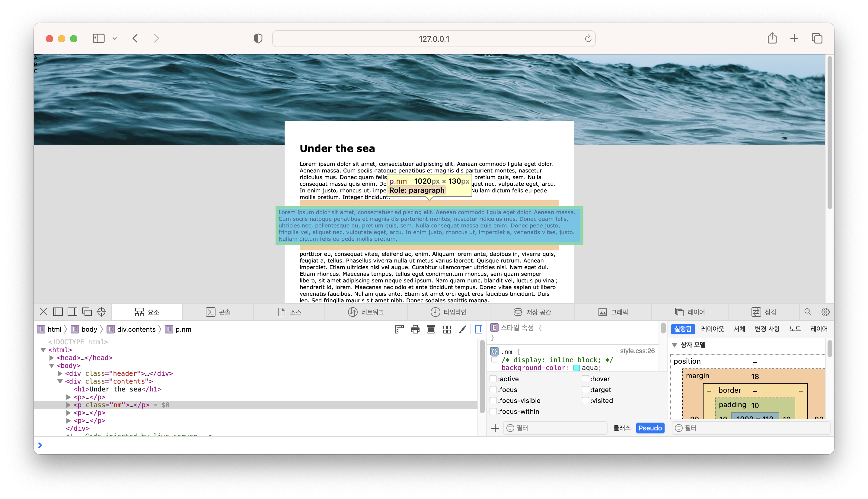Click Safari address bar 127.0.0.1
The image size is (868, 499).
pos(434,38)
